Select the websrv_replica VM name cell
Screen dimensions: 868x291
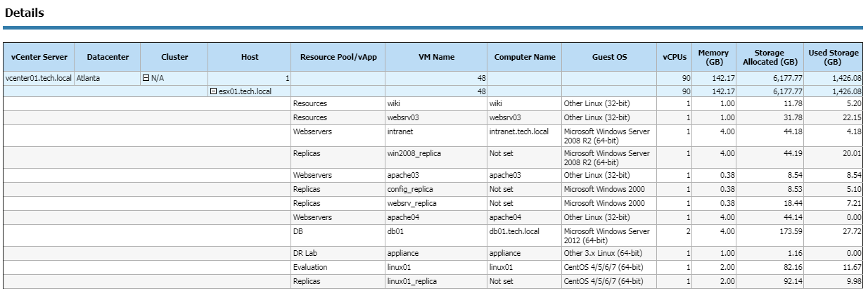coord(436,203)
